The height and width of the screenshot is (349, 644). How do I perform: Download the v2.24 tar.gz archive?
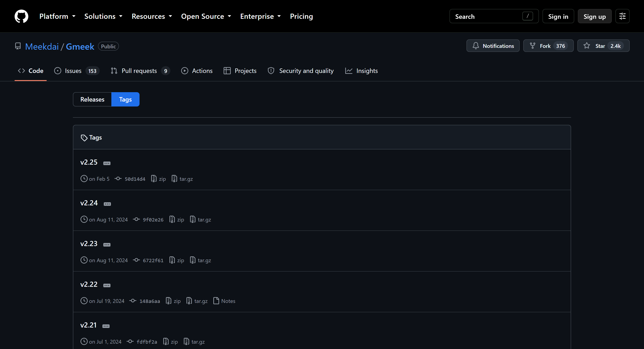(201, 220)
